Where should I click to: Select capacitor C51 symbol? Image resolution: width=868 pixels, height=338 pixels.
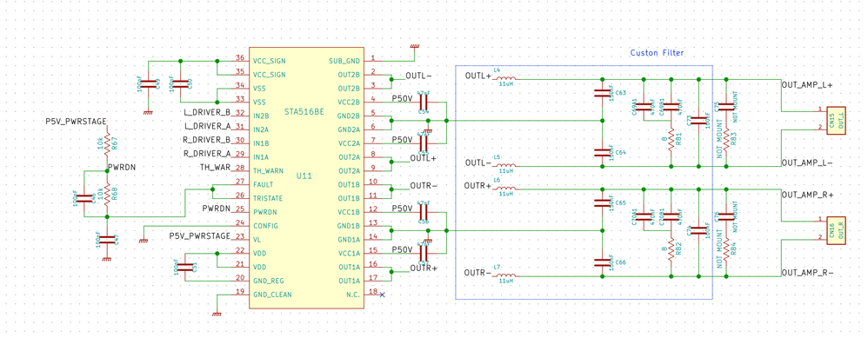[185, 268]
